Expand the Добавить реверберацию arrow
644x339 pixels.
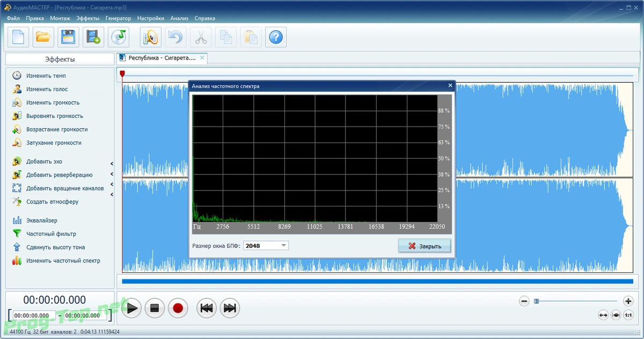(x=112, y=174)
